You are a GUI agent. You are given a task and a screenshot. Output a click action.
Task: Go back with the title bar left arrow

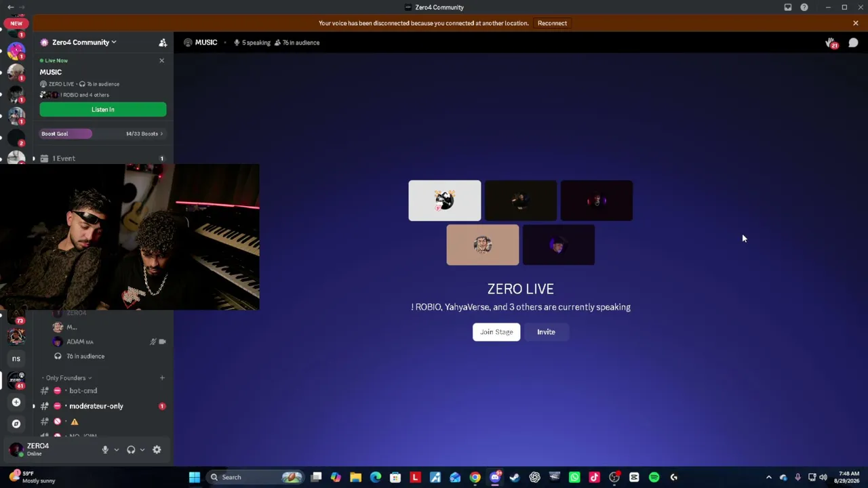click(10, 7)
